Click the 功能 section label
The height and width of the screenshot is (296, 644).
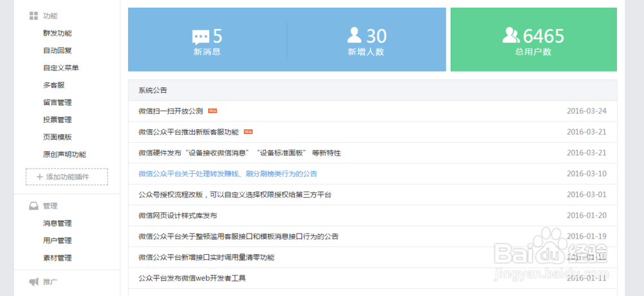pyautogui.click(x=50, y=16)
